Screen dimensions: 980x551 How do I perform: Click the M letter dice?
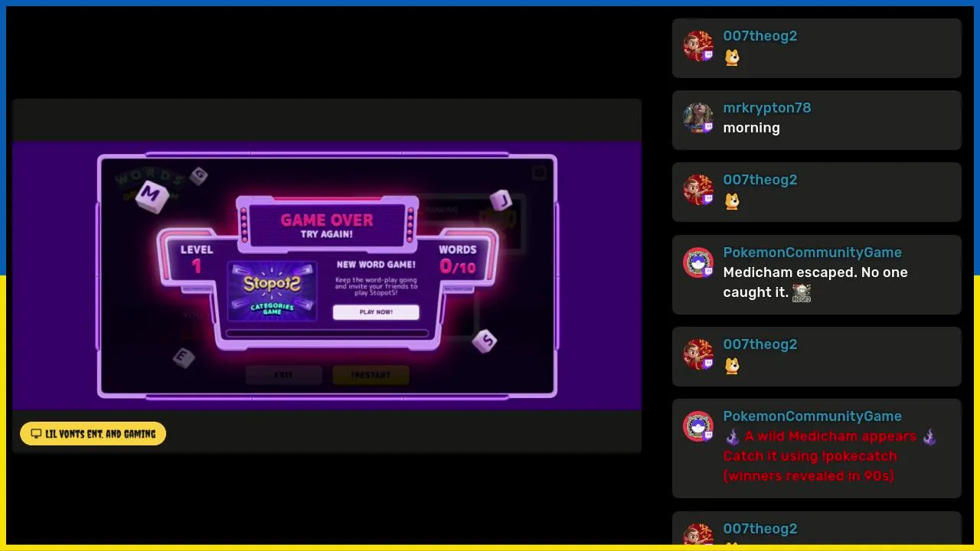click(x=151, y=195)
